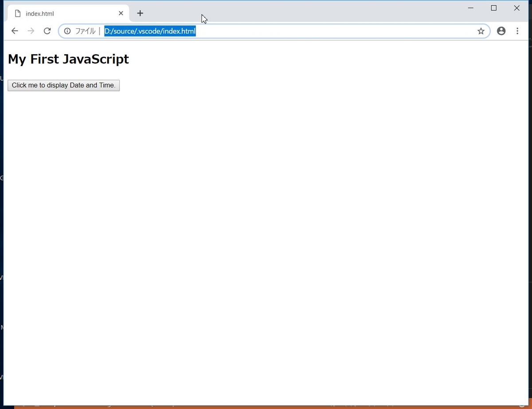Close the Chrome window
532x409 pixels.
click(x=517, y=8)
